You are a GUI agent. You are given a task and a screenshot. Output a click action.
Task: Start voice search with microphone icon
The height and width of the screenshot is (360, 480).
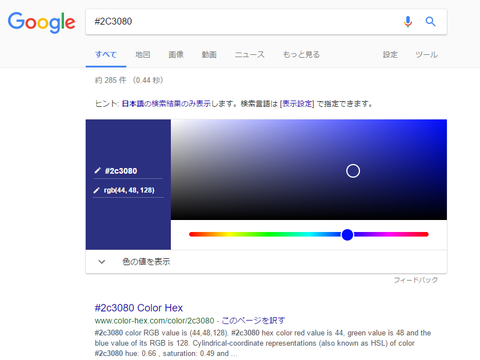click(x=408, y=22)
